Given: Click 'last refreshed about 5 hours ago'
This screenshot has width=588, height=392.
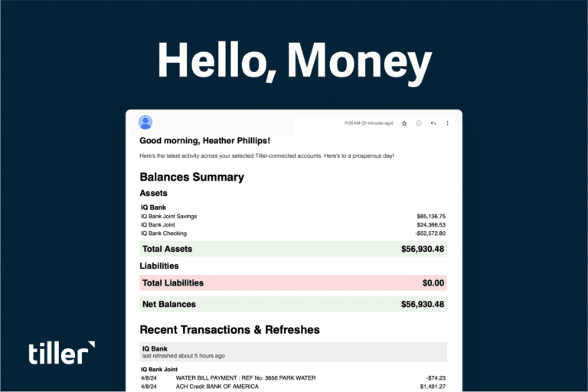Looking at the screenshot, I should pos(184,356).
